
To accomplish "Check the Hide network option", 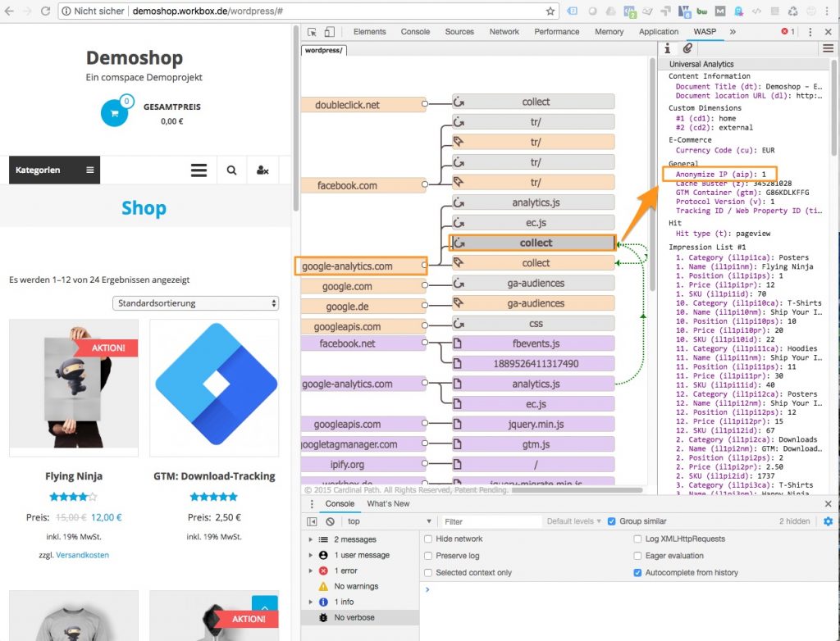I will coord(428,539).
